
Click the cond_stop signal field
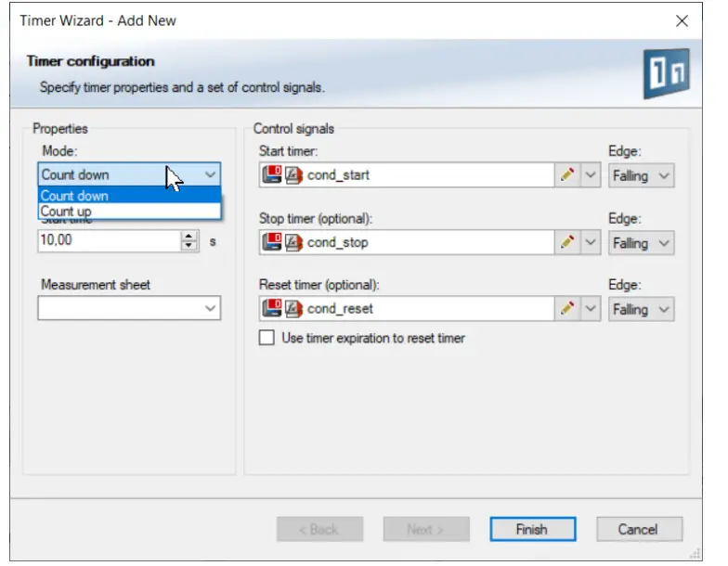point(407,242)
